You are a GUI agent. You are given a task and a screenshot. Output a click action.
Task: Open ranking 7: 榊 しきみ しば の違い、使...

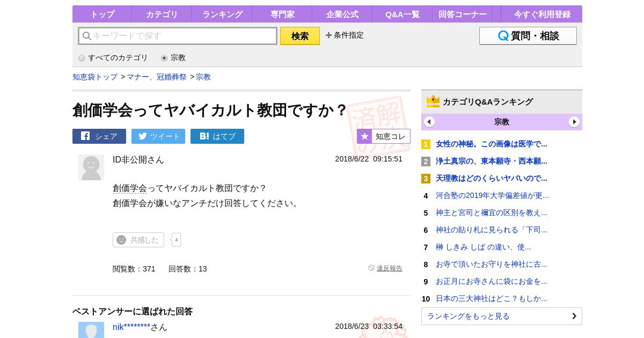[483, 247]
